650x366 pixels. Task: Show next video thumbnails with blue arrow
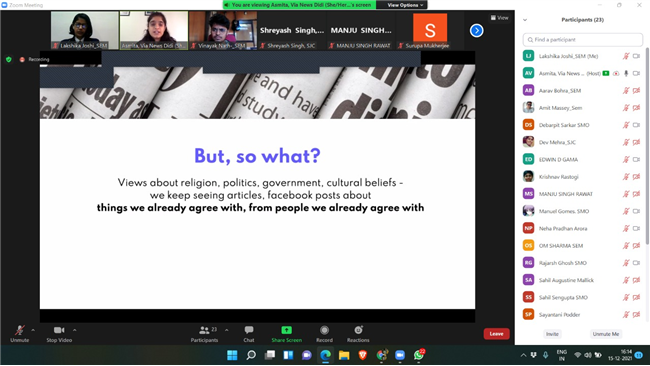click(476, 30)
